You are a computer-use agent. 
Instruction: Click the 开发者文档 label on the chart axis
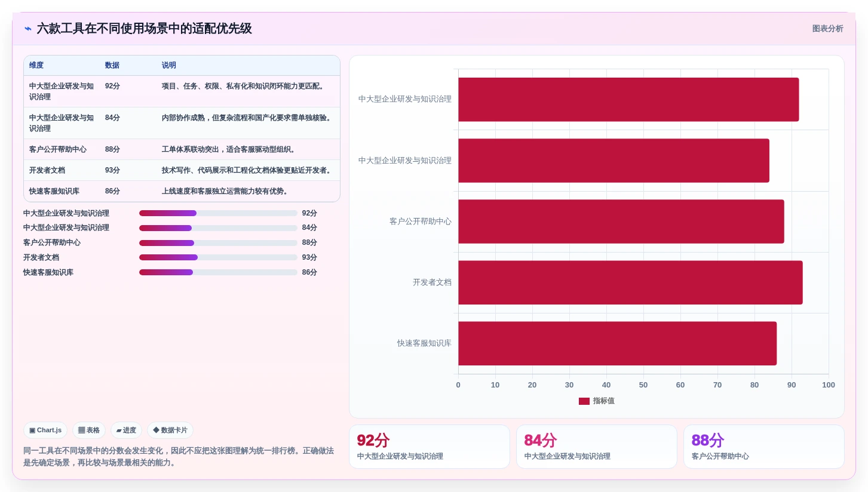(432, 282)
